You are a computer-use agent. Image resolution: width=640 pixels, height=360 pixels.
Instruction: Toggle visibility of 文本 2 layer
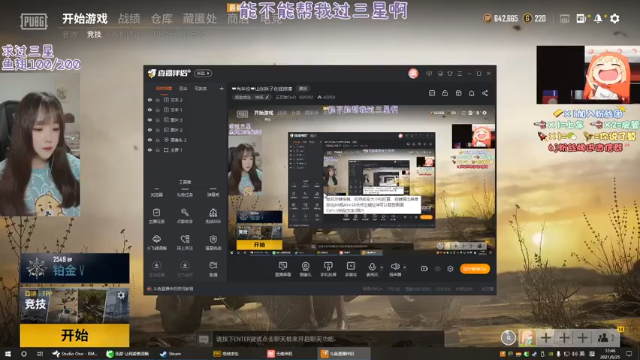point(150,100)
